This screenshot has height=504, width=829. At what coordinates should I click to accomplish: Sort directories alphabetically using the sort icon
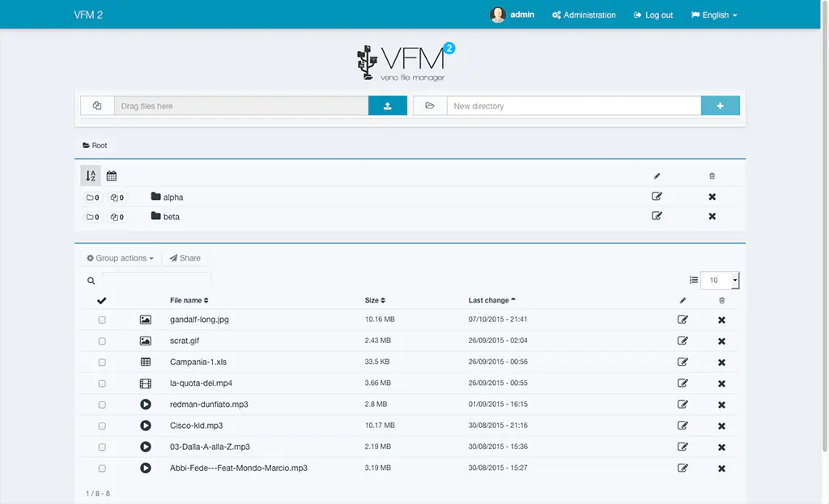tap(91, 175)
